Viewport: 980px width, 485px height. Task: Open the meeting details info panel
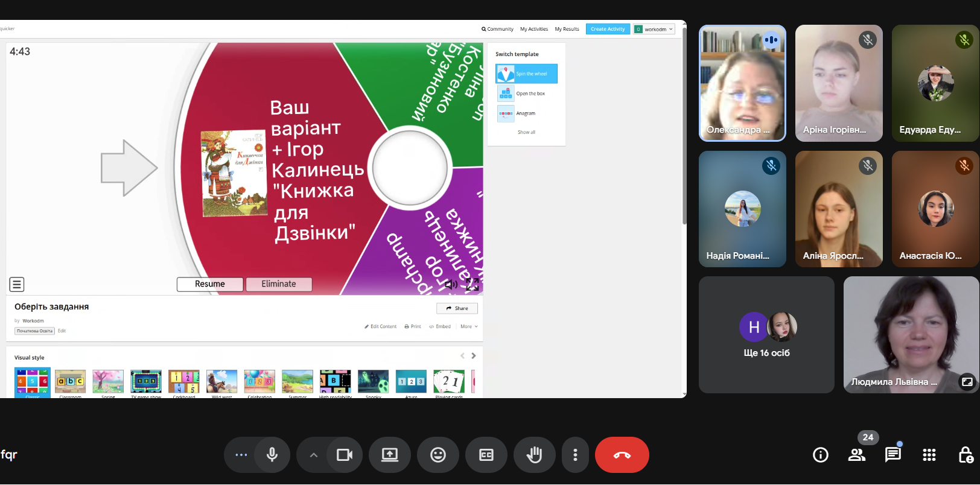pyautogui.click(x=821, y=455)
